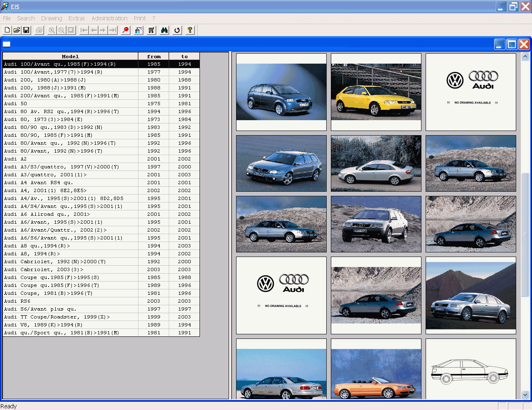Click the silver A8 mountain backdrop thumbnail
This screenshot has width=532, height=410.
pos(471,295)
